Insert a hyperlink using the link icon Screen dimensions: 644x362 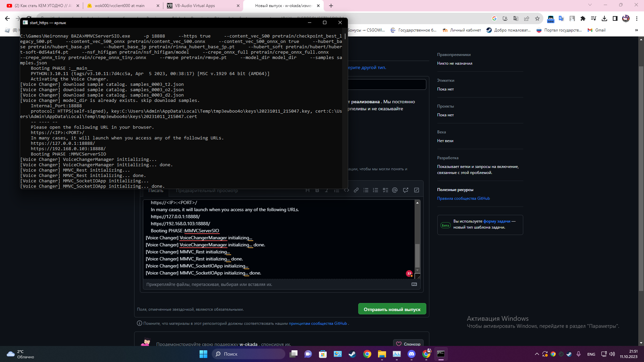[356, 190]
